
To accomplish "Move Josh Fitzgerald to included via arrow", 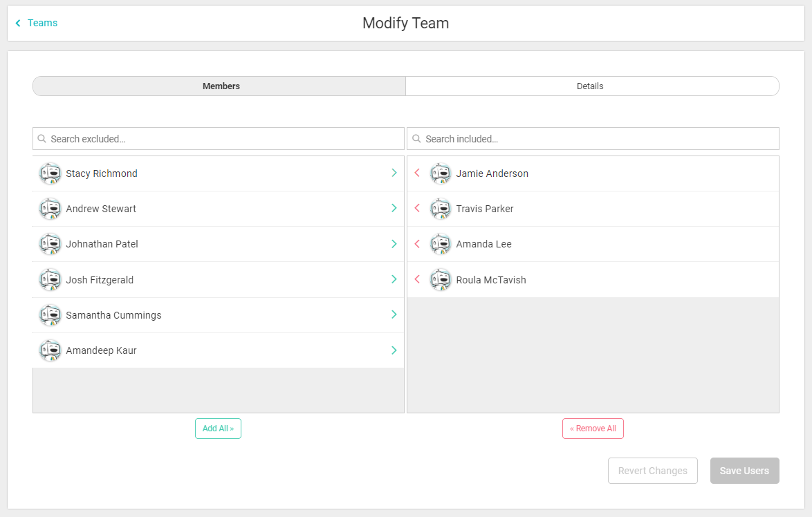I will [x=394, y=279].
